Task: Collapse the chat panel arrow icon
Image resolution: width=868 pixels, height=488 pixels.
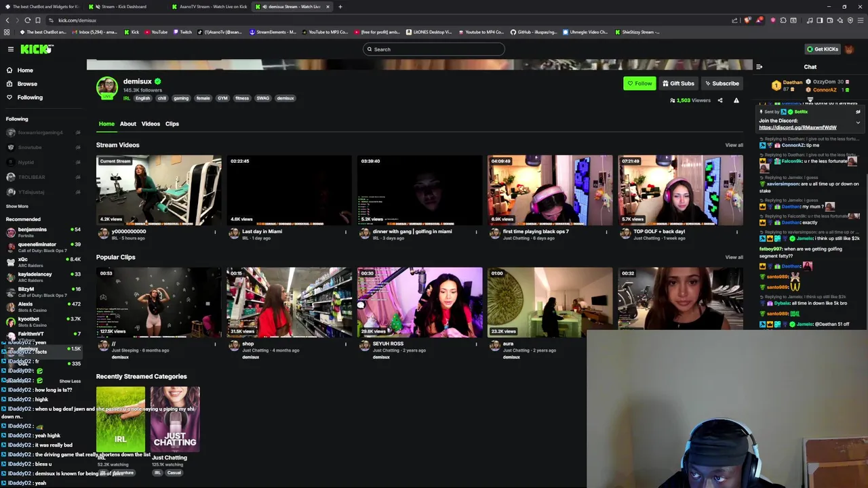Action: (759, 67)
